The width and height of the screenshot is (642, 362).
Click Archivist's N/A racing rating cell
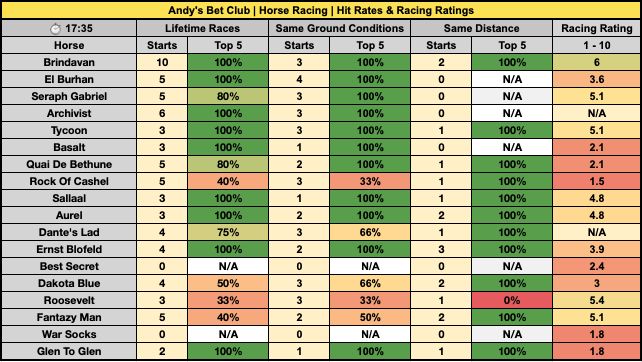coord(597,113)
